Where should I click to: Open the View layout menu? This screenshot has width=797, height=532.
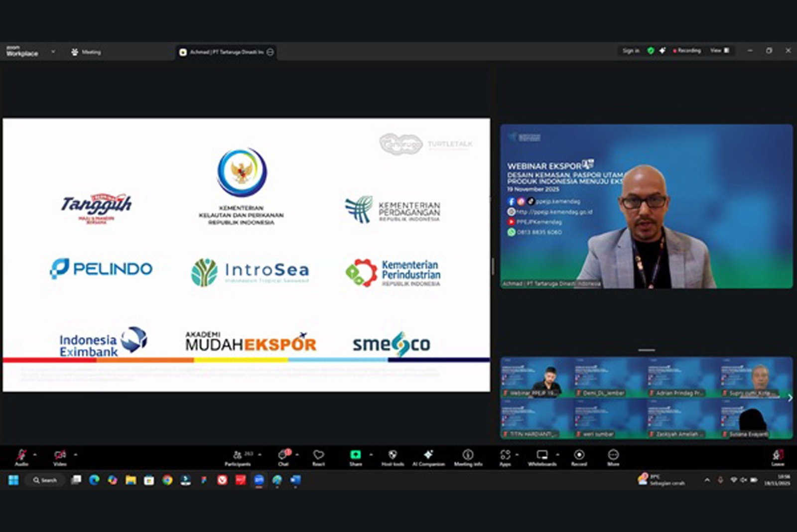[x=719, y=50]
